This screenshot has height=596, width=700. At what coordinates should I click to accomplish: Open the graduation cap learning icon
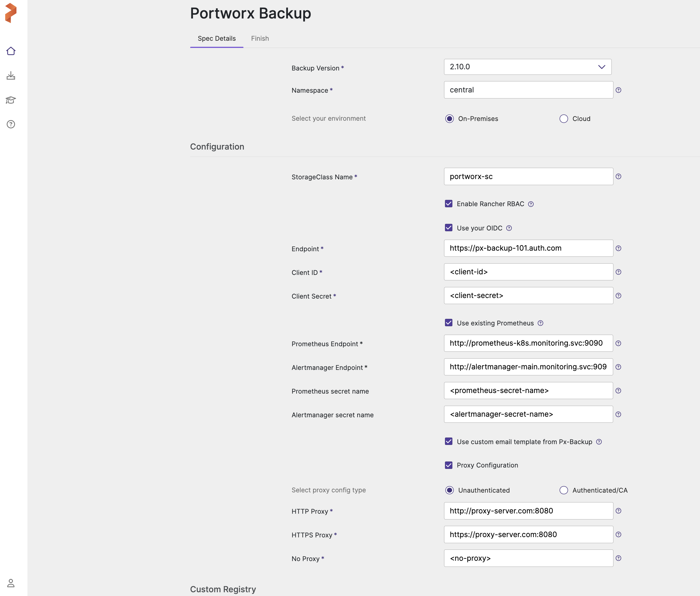pos(11,100)
